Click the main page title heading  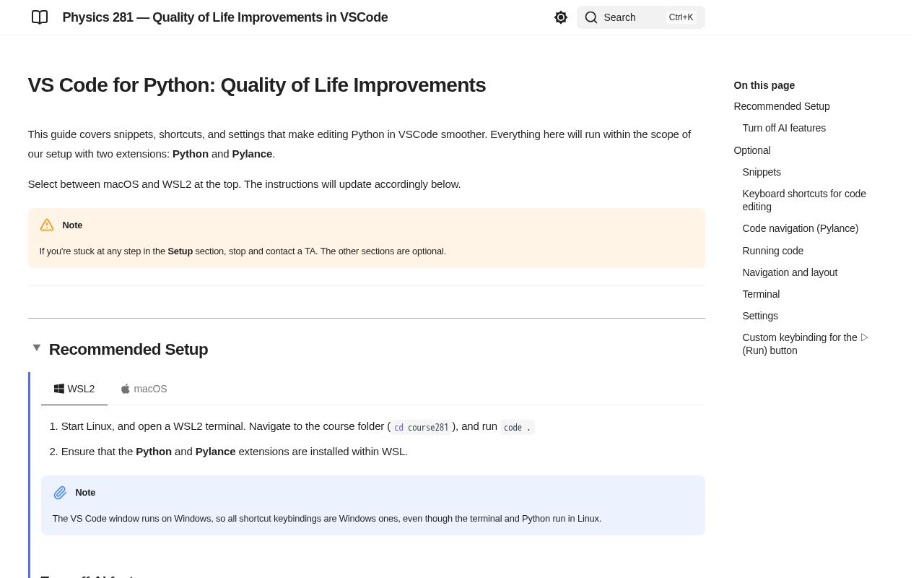[x=257, y=85]
